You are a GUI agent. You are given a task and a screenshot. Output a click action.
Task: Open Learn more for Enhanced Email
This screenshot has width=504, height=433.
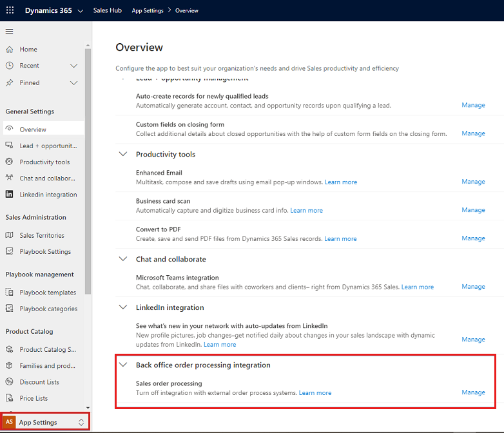pyautogui.click(x=341, y=182)
